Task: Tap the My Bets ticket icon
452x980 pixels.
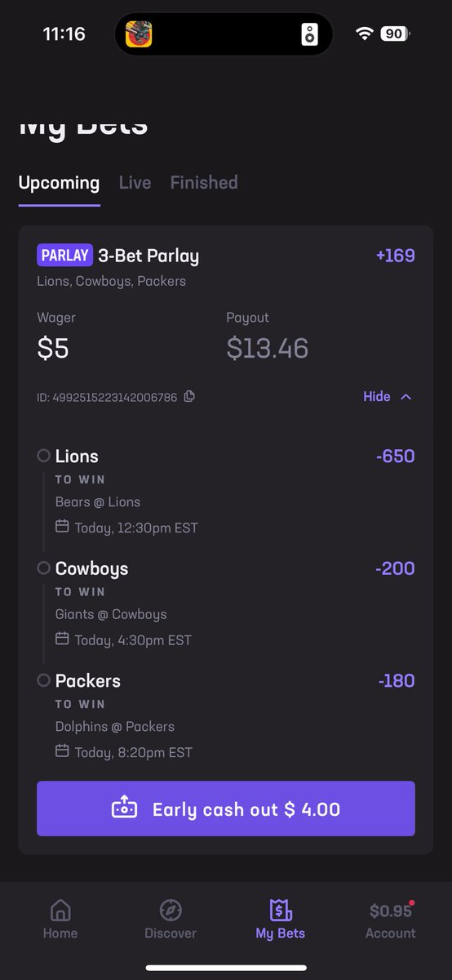Action: point(280,911)
